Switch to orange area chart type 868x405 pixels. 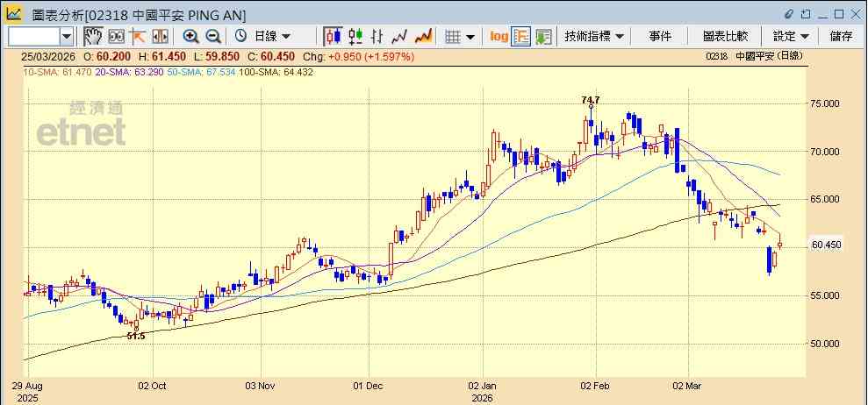coord(424,37)
